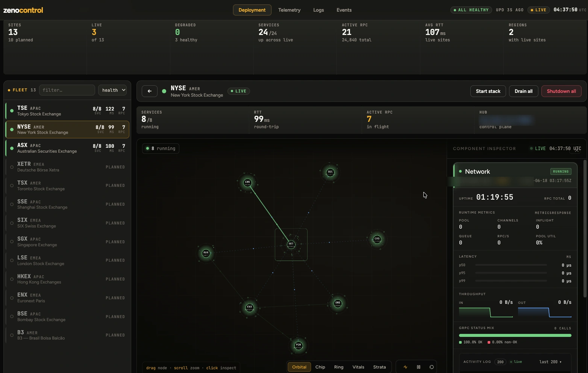Click the activity log 200 count badge
This screenshot has width=588, height=373.
click(500, 362)
